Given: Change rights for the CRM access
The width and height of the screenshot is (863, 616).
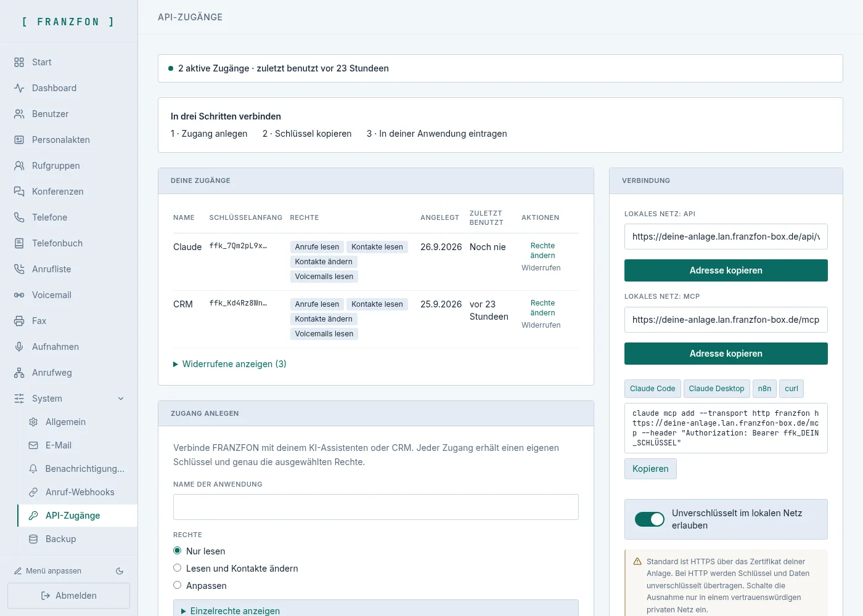Looking at the screenshot, I should click(542, 308).
